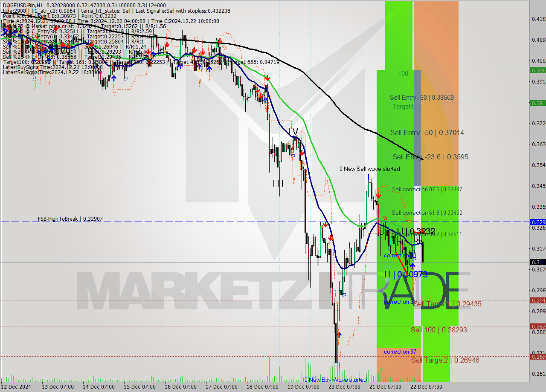Click the 'correction 87' label
The image size is (546, 392).
pos(400,352)
